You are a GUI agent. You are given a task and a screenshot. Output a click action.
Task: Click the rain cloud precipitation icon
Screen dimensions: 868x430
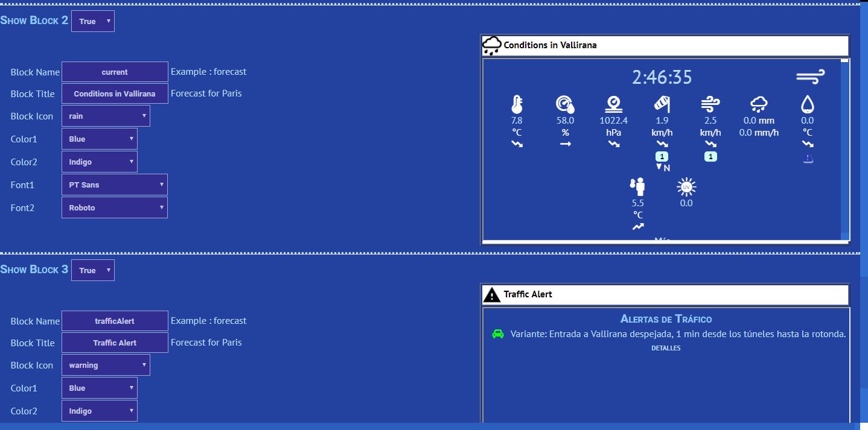tap(758, 104)
